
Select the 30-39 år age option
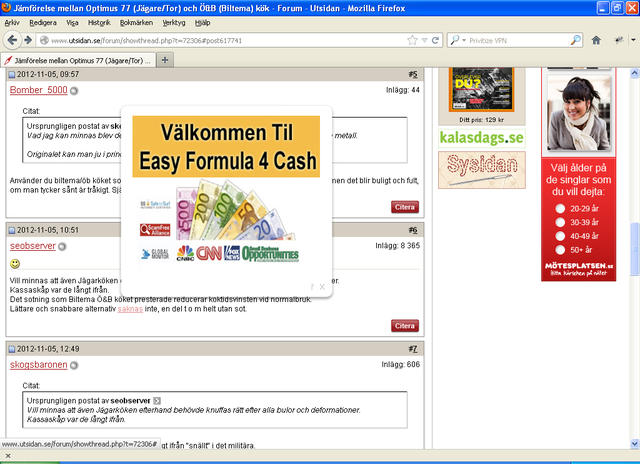point(560,222)
